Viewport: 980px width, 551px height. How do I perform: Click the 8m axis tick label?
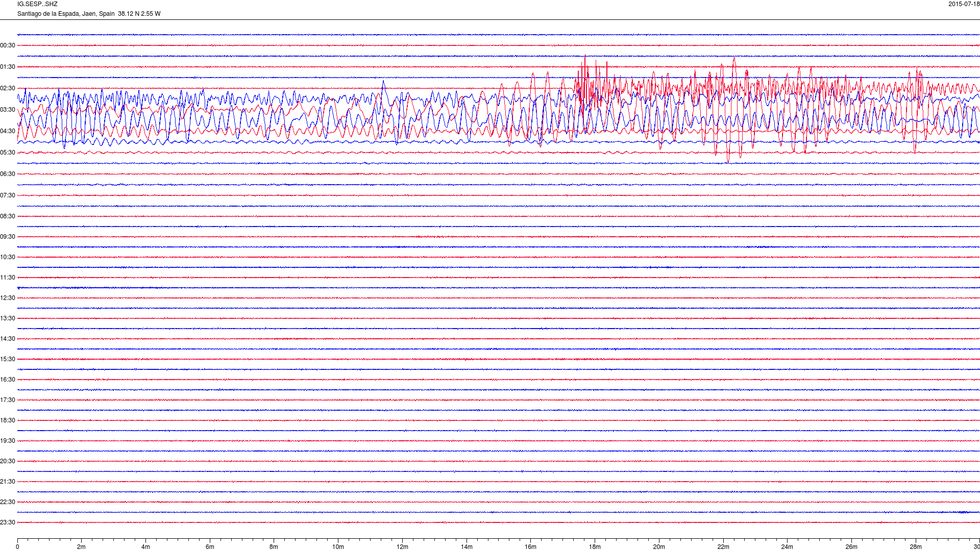click(274, 547)
